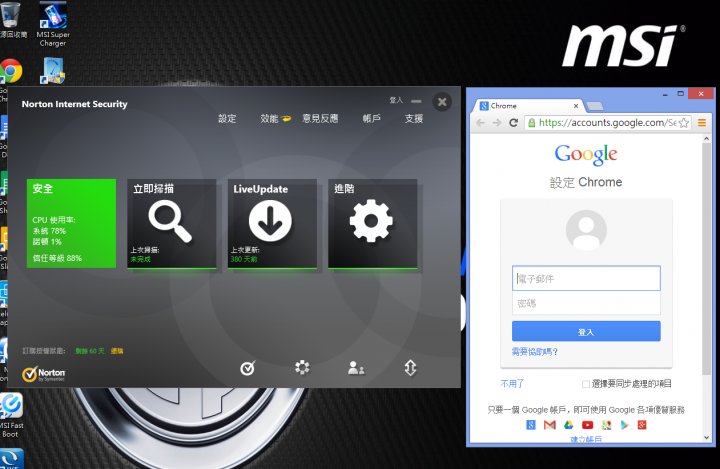Click the gray profile avatar placeholder
Screen dimensions: 720x469
[x=586, y=230]
